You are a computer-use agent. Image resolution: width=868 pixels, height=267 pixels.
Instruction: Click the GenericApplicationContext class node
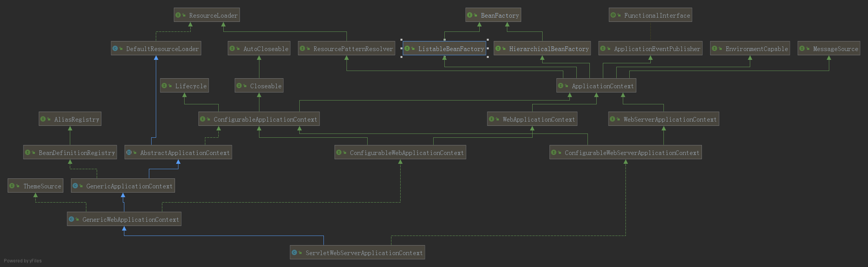tap(123, 186)
